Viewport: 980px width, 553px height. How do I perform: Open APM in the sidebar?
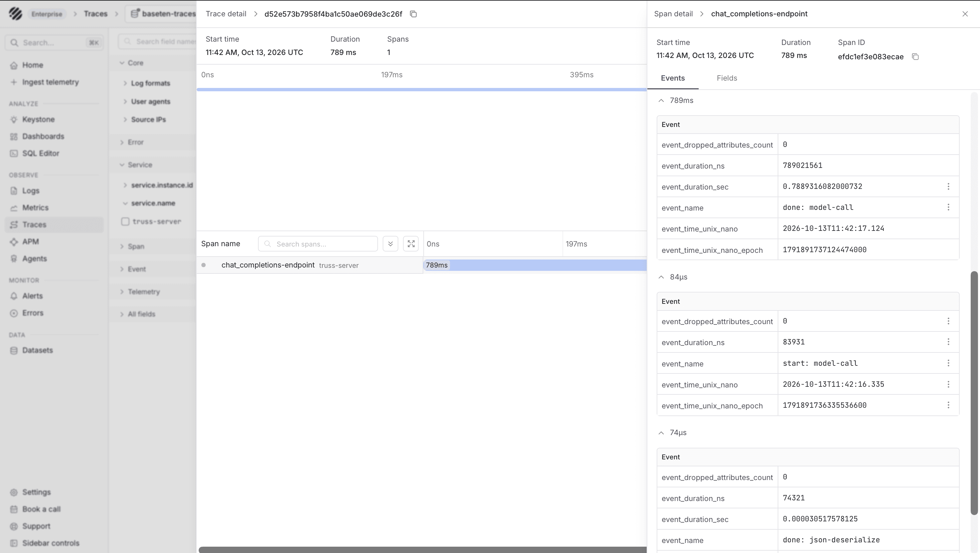54,242
